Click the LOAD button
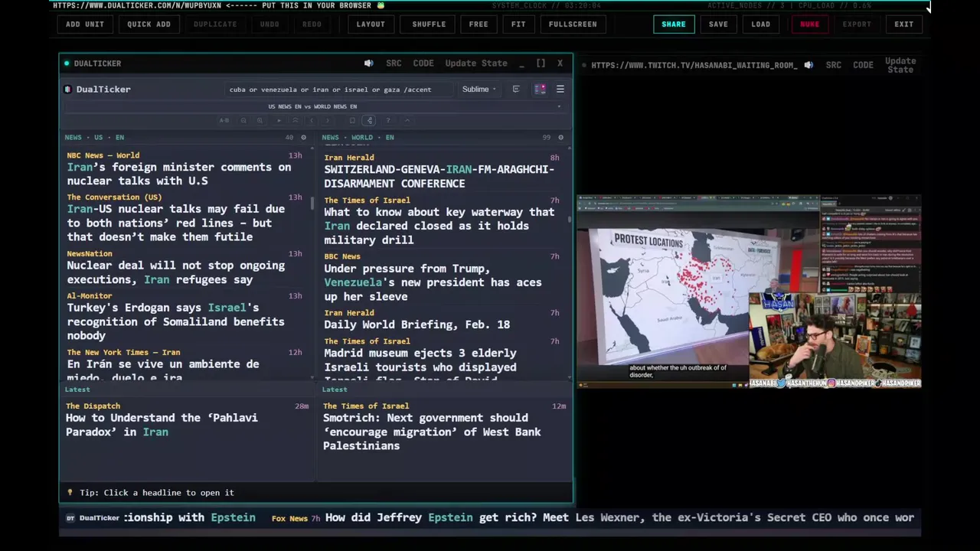This screenshot has height=551, width=980. tap(761, 24)
